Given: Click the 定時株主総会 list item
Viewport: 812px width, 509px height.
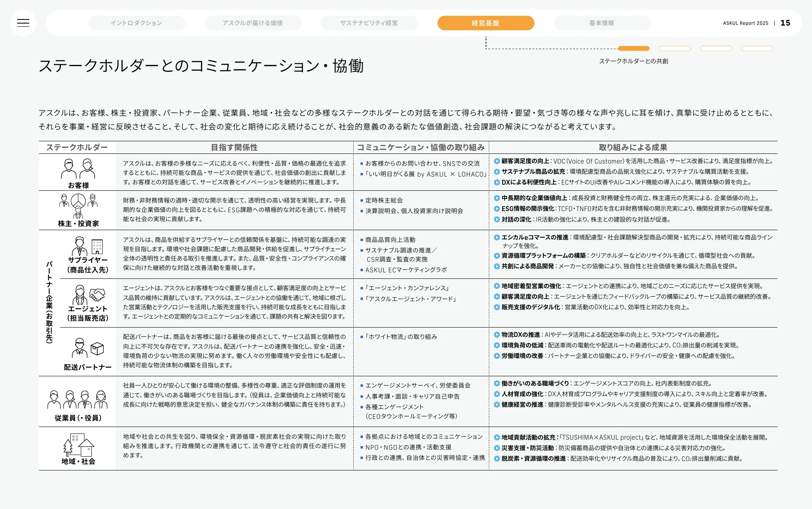Looking at the screenshot, I should [384, 201].
